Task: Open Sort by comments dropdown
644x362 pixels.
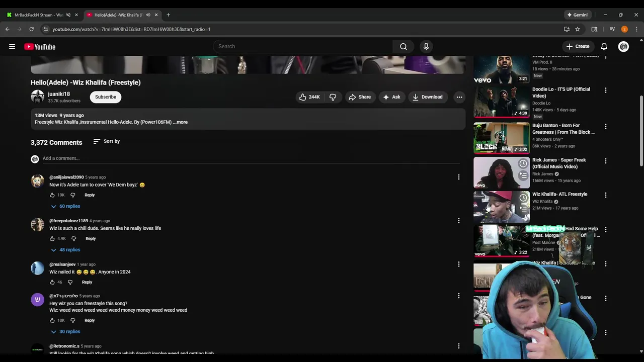Action: coord(107,141)
